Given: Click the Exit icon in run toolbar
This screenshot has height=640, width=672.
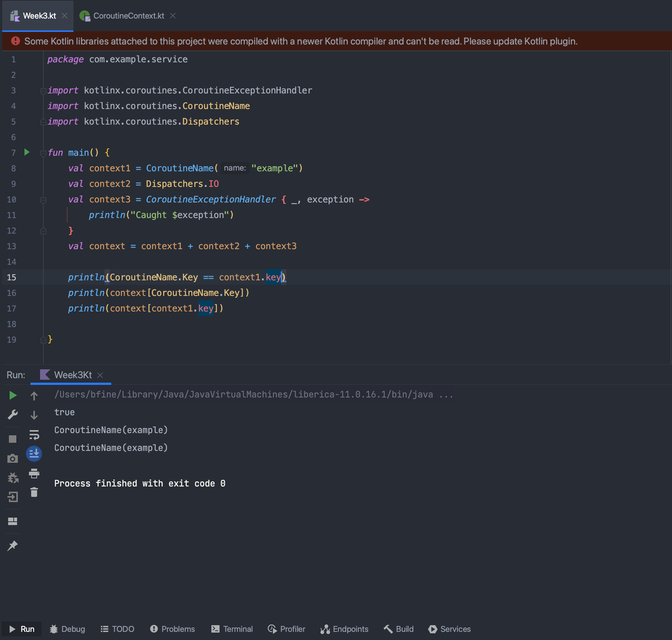Looking at the screenshot, I should pyautogui.click(x=13, y=497).
